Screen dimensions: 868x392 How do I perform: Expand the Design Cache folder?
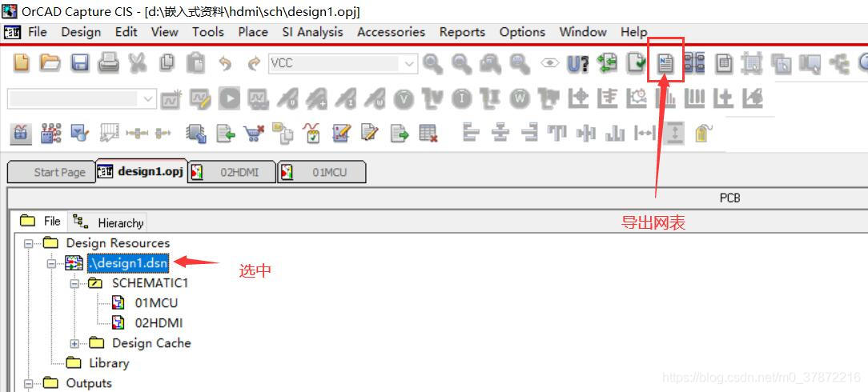tap(74, 343)
